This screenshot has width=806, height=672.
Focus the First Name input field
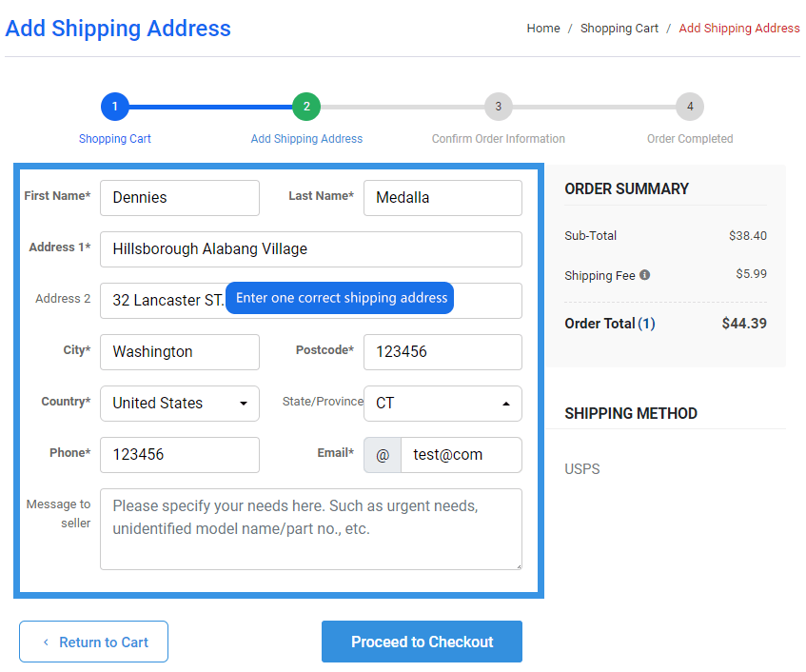(x=180, y=198)
